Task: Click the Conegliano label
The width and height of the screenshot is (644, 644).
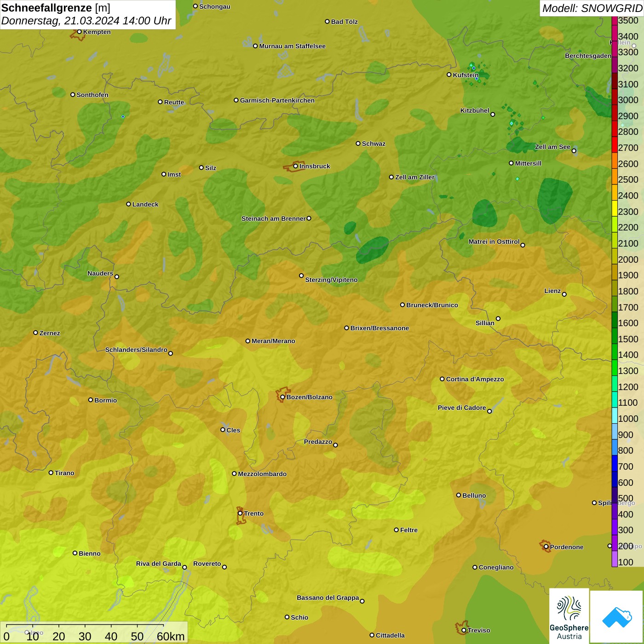Action: pyautogui.click(x=496, y=567)
